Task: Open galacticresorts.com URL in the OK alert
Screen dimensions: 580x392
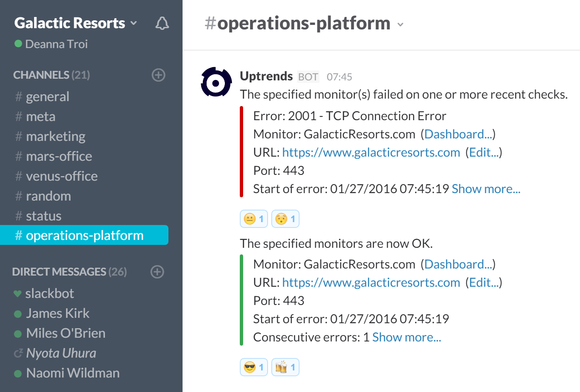Action: click(x=371, y=283)
